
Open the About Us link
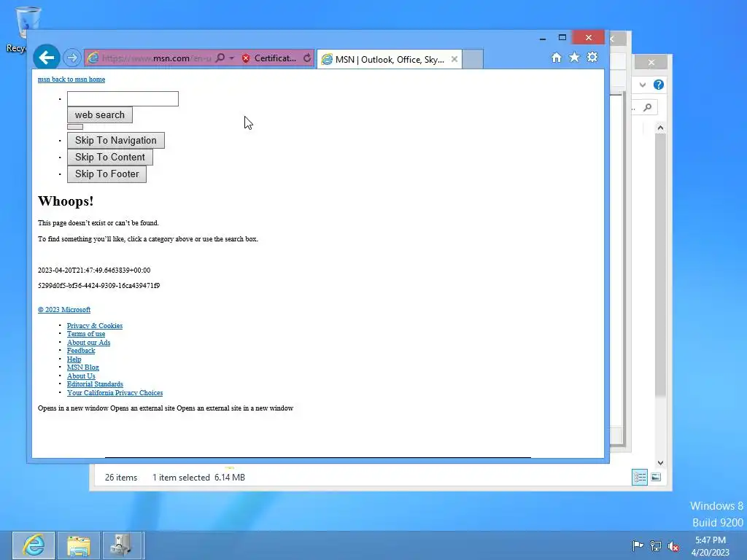tap(81, 376)
